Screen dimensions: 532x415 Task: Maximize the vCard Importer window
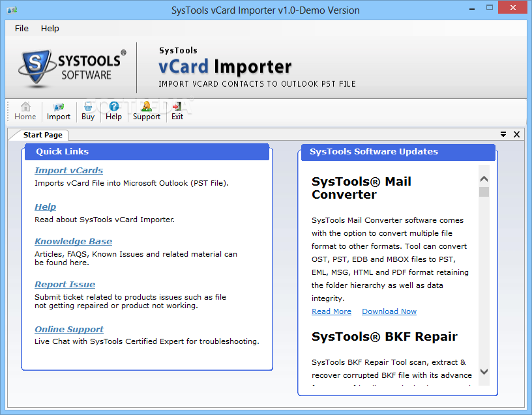coord(489,7)
